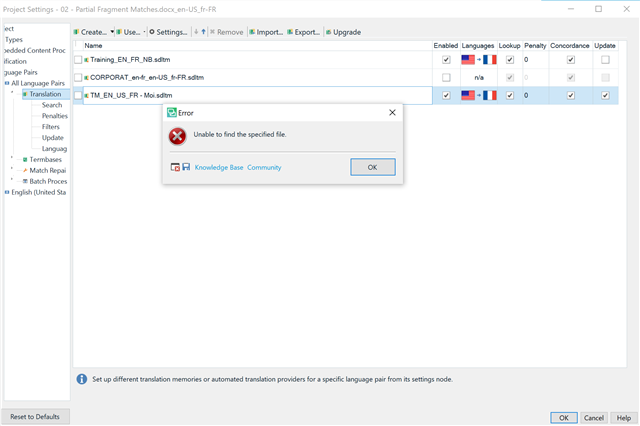
Task: Toggle Lookup for TM_EN_US_FR - Moi.sdltm
Action: click(x=510, y=95)
